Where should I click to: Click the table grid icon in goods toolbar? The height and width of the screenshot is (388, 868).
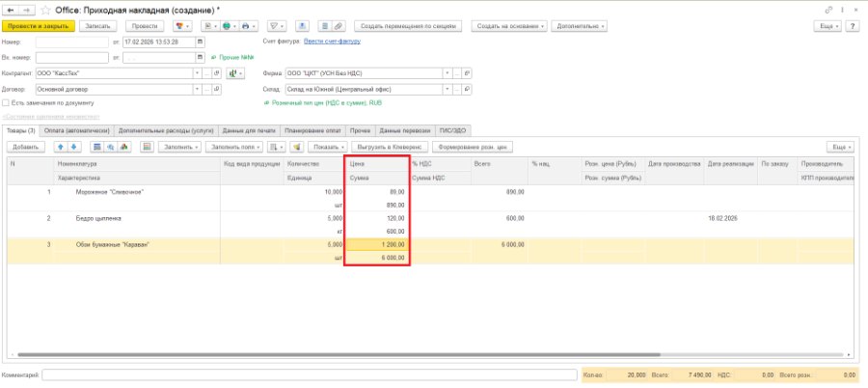coord(97,147)
